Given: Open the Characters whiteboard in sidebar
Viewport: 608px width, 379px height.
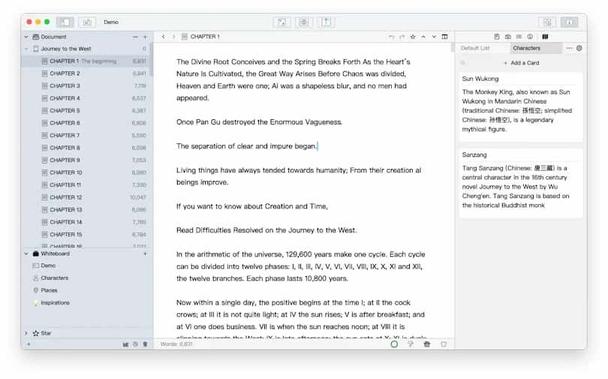Looking at the screenshot, I should tap(86, 278).
